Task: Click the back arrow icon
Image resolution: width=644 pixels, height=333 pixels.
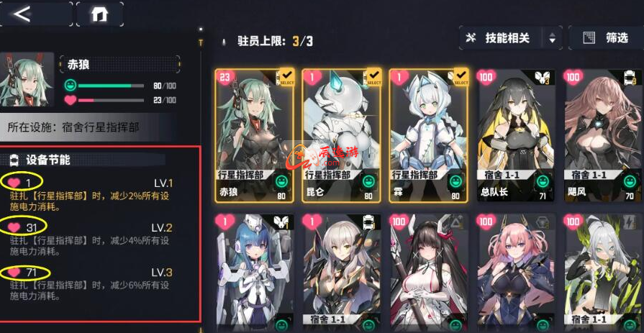Action: 22,14
